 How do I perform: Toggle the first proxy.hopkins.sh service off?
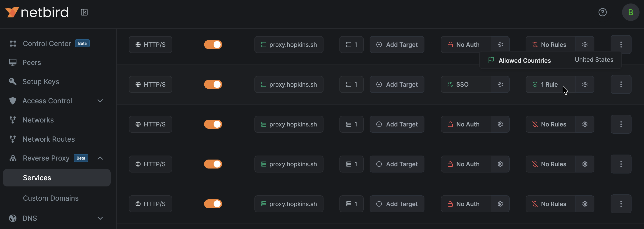click(213, 44)
